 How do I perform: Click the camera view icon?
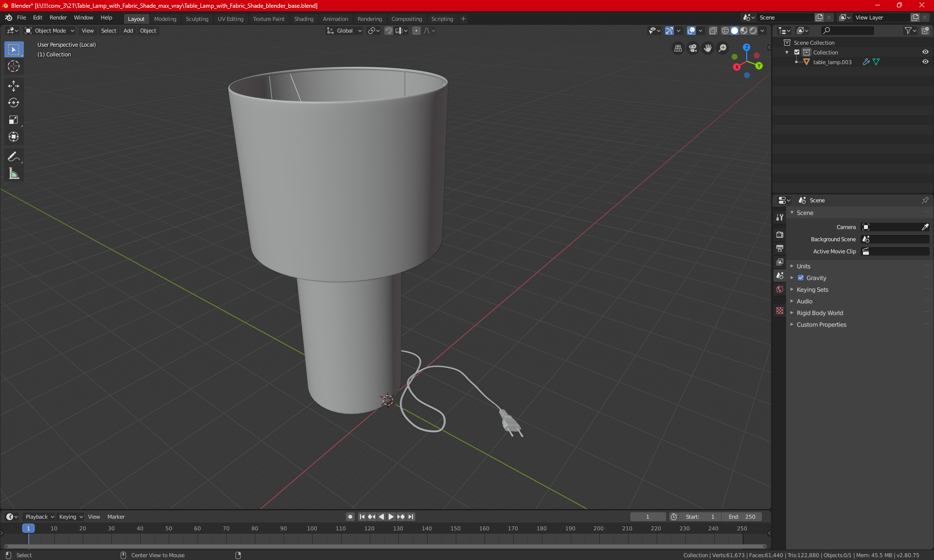point(693,48)
